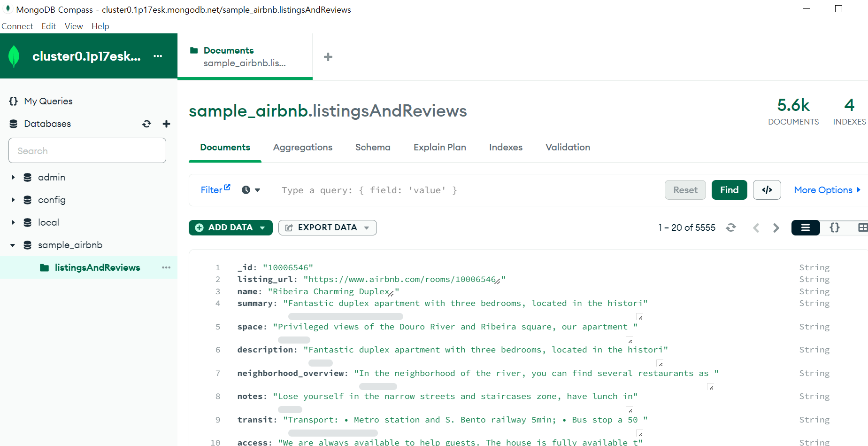Click the summary field horizontal scrollbar
The width and height of the screenshot is (868, 446).
[346, 316]
